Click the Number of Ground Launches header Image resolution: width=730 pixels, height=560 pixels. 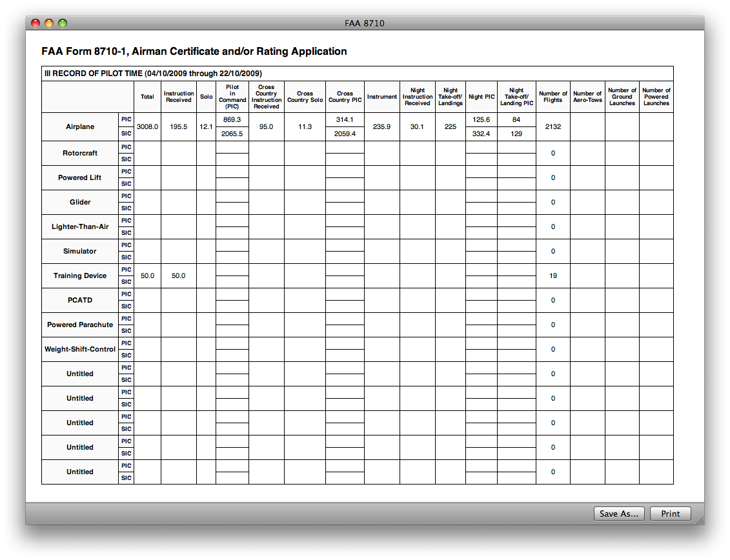(622, 97)
